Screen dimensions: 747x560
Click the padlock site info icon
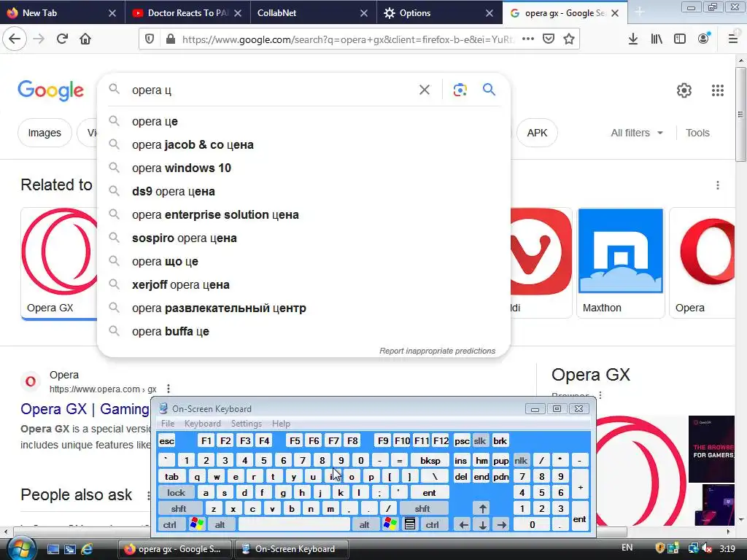point(171,39)
